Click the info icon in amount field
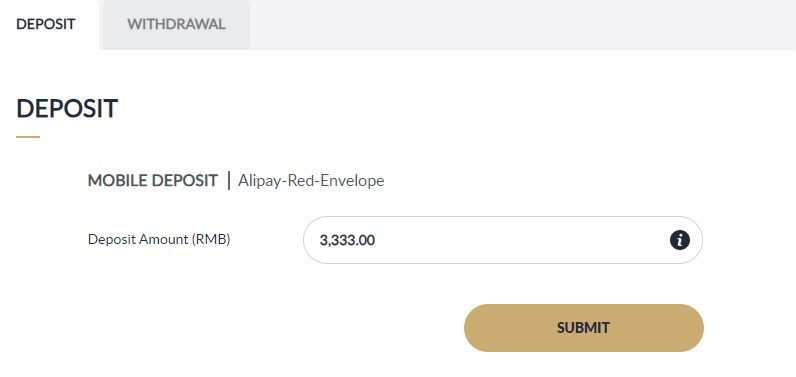Viewport: 796px width, 377px height. coord(679,239)
